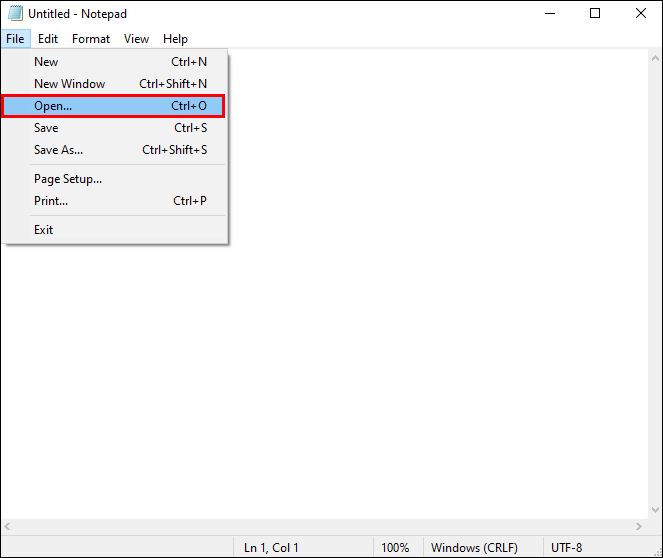Click the Notepad app icon in title bar
The image size is (663, 558).
coord(15,13)
